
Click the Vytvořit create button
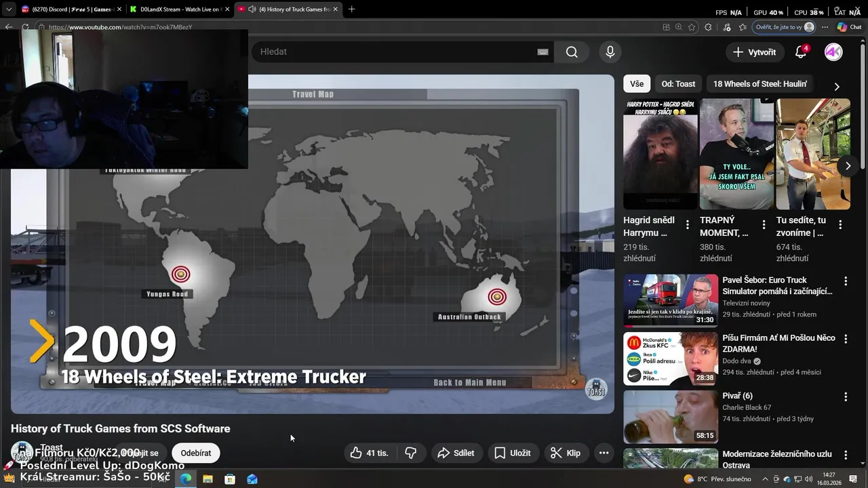[x=754, y=52]
